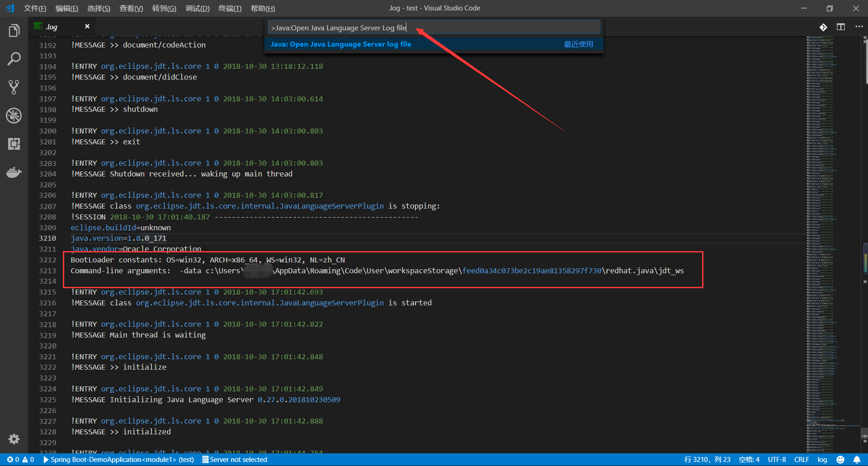Open the More Actions ellipsis in editor toolbar

coord(859,27)
